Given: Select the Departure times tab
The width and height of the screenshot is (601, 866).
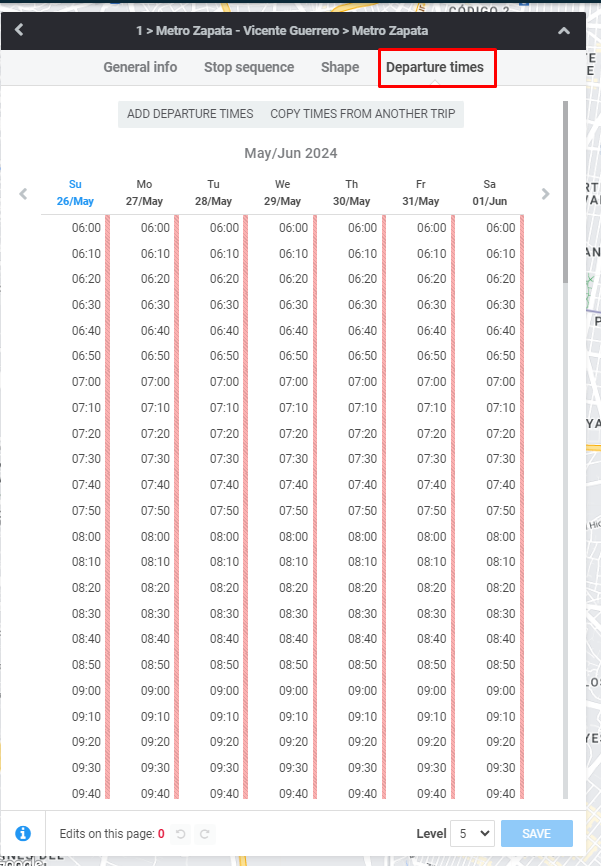Looking at the screenshot, I should click(435, 67).
